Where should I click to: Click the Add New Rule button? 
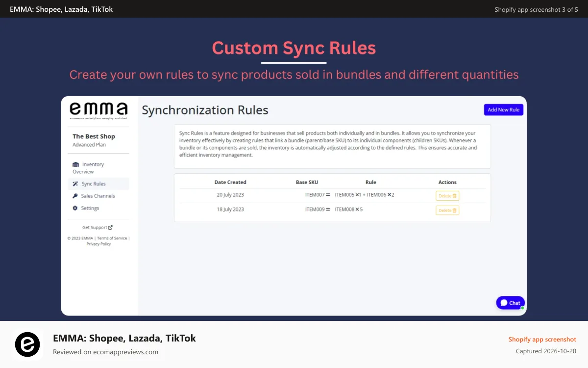coord(503,110)
